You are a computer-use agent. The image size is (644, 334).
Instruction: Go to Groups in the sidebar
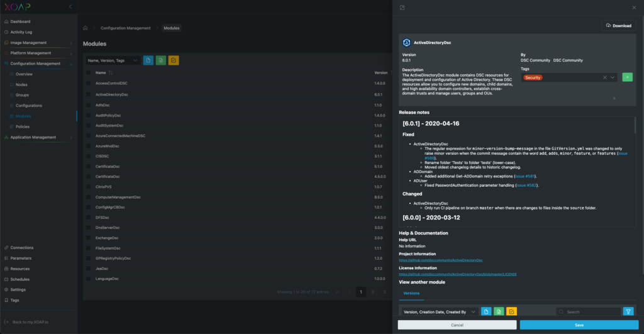pyautogui.click(x=22, y=95)
